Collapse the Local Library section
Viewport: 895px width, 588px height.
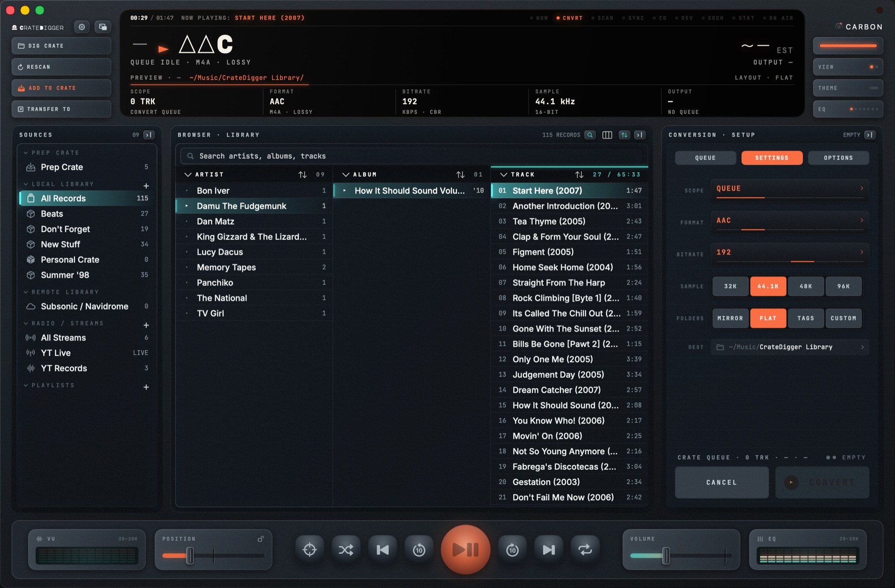pyautogui.click(x=26, y=184)
